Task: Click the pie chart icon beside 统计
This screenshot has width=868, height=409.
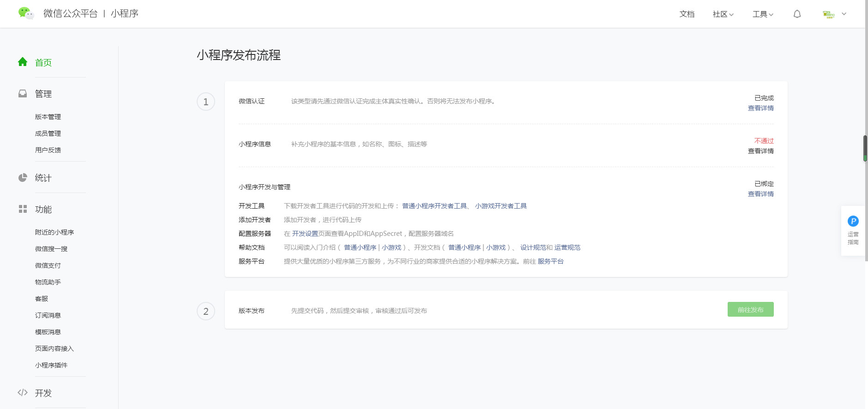Action: 23,177
